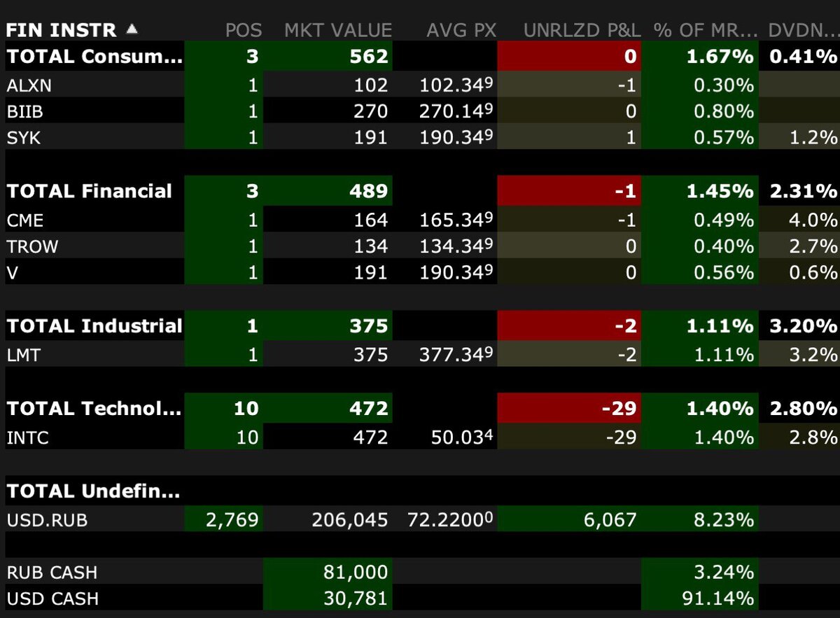Click TOTAL Technol... position count 10
This screenshot has width=840, height=618.
pyautogui.click(x=246, y=408)
